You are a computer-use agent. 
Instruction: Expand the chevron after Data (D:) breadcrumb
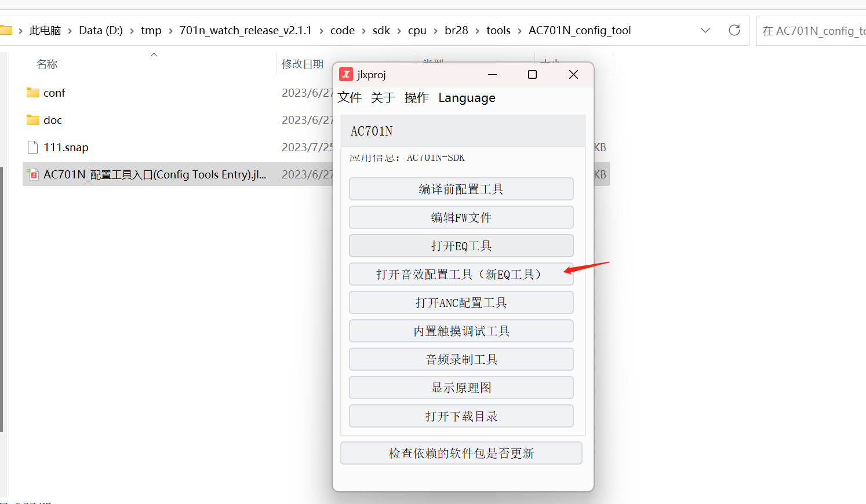pyautogui.click(x=132, y=31)
